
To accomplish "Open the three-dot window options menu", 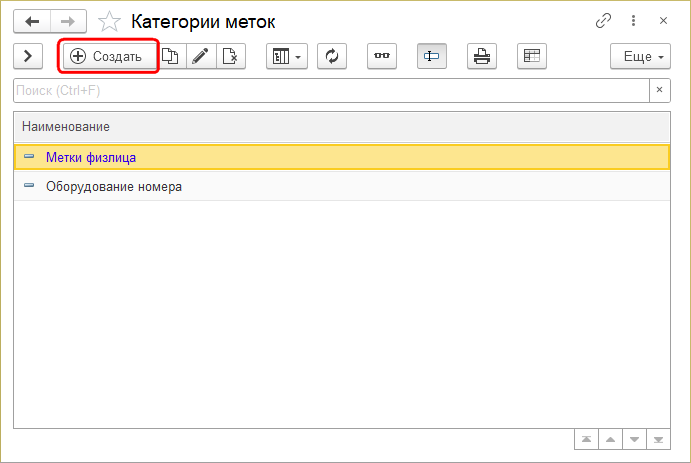I will point(634,21).
